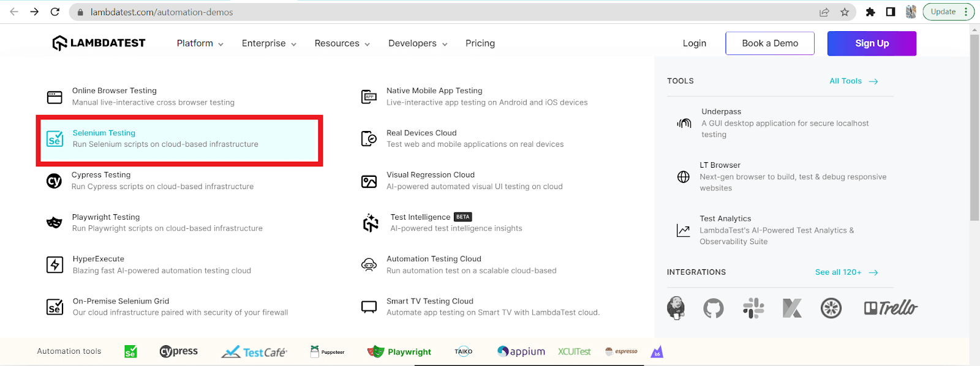This screenshot has height=366, width=980.
Task: Click the Cypress logo in Automation tools
Action: 178,351
